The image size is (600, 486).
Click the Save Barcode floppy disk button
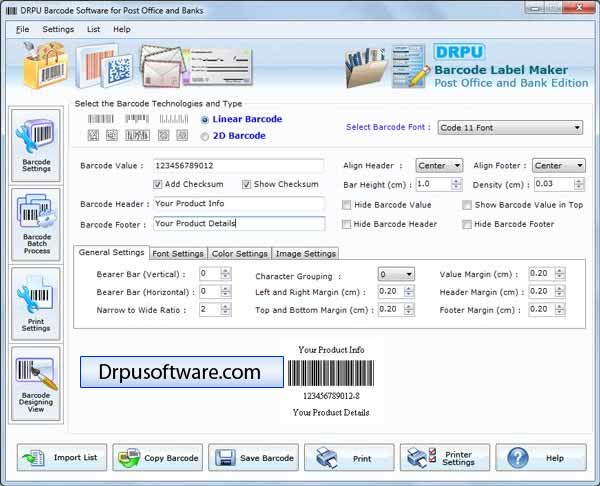point(253,458)
